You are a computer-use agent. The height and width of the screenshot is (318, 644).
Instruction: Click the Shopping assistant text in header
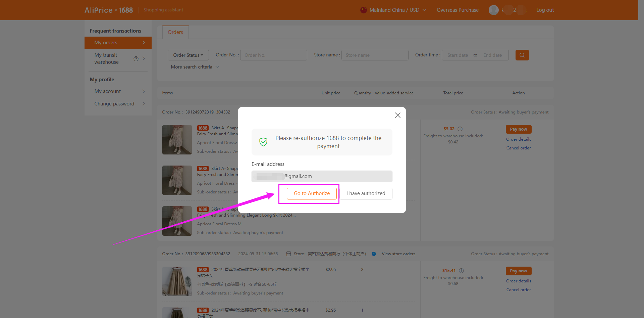coord(163,10)
